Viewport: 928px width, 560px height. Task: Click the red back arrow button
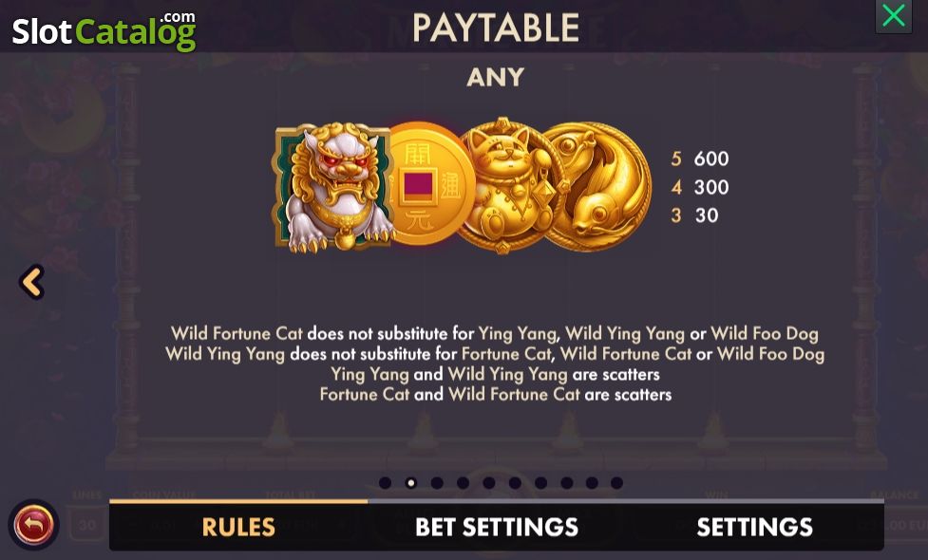34,524
